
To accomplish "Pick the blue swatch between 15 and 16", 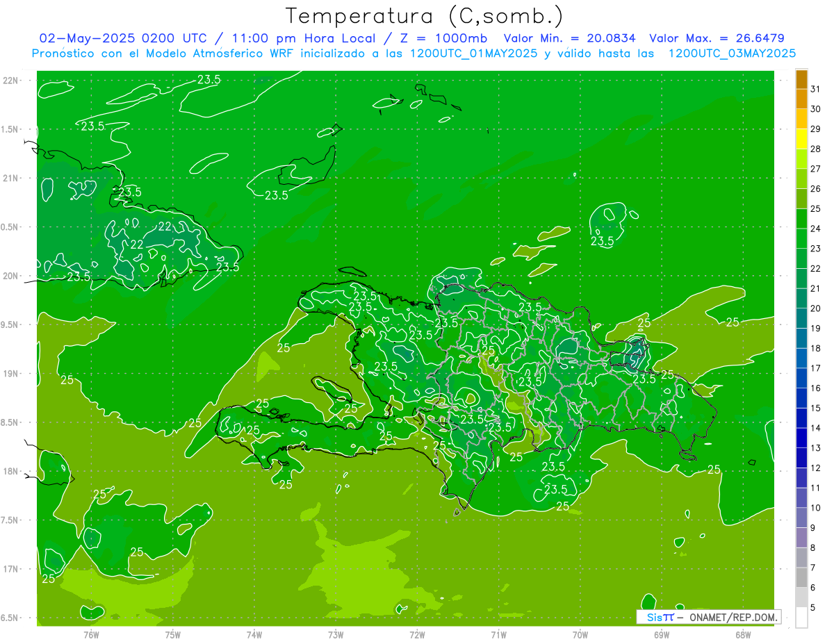I will coord(801,398).
